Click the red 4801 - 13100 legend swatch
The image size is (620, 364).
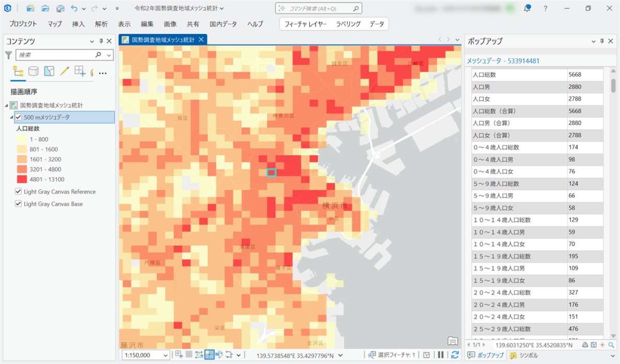[x=23, y=179]
